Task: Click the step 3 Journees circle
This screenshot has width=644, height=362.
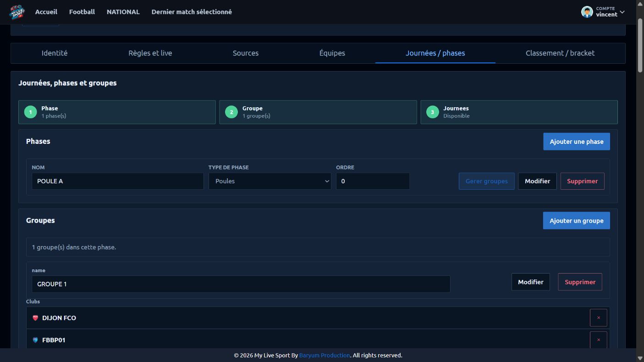Action: tap(432, 112)
